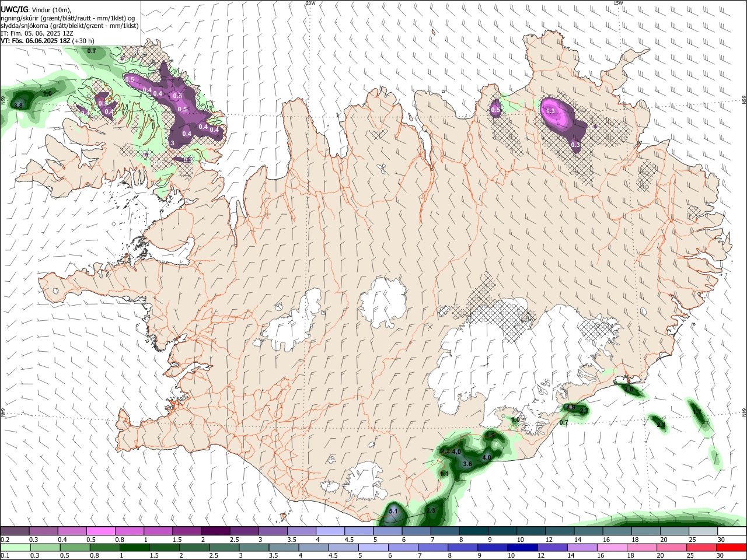Click dark teal swatch between 8 and 9, snow scale
Viewport: 747px width, 560px height.
(x=474, y=531)
